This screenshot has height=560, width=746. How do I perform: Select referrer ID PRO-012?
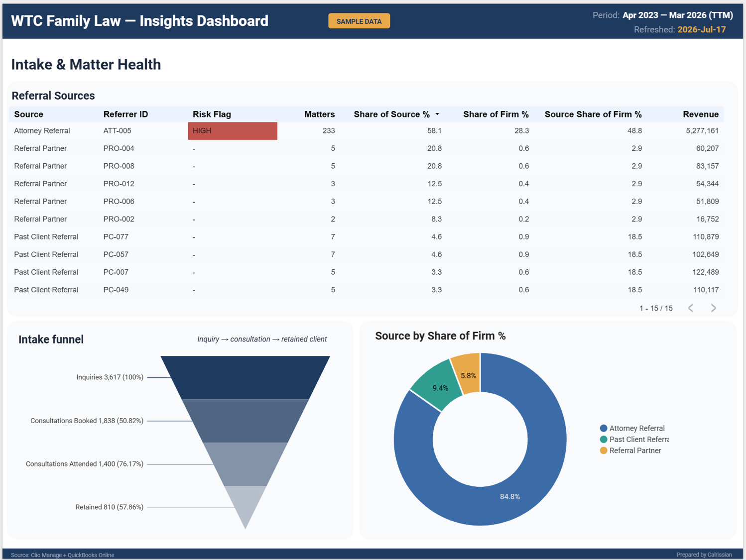[119, 184]
